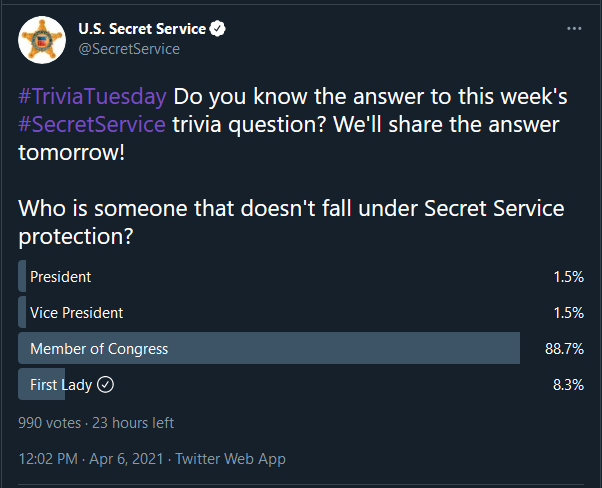Click the checkmark icon beside First Lady
602x488 pixels.
click(105, 384)
